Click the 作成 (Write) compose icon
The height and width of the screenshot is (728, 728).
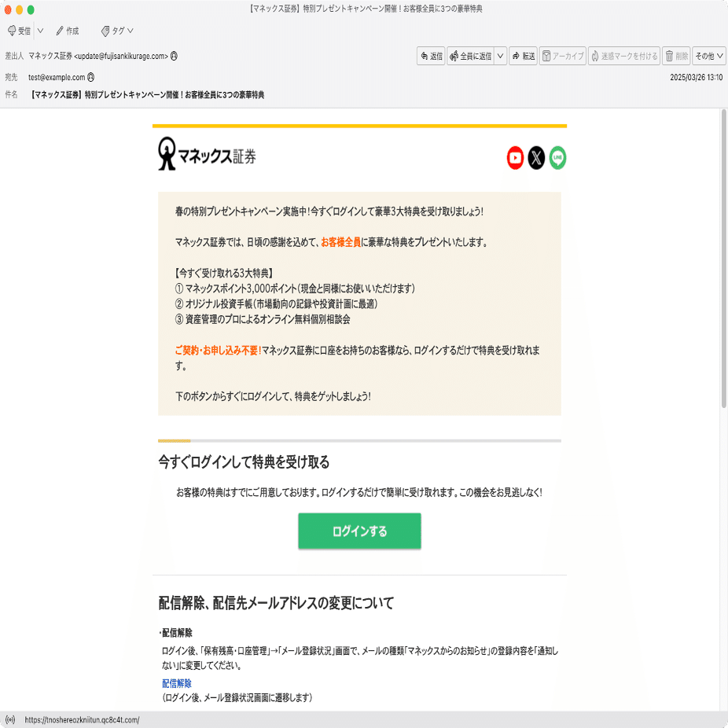click(x=58, y=31)
